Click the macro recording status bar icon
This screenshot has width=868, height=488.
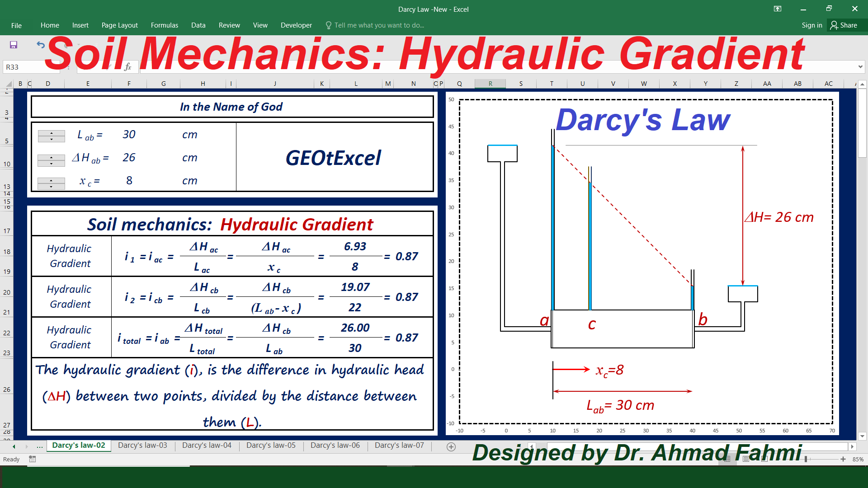click(33, 459)
